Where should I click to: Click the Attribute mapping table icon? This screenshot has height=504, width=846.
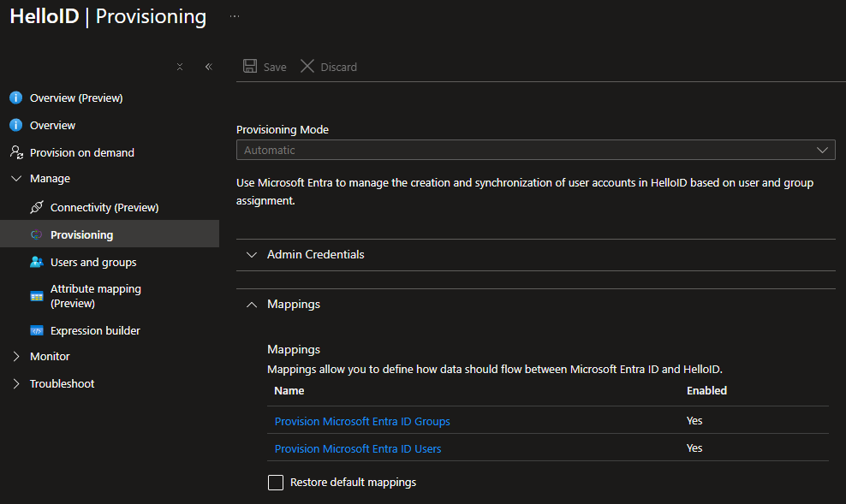click(x=37, y=296)
